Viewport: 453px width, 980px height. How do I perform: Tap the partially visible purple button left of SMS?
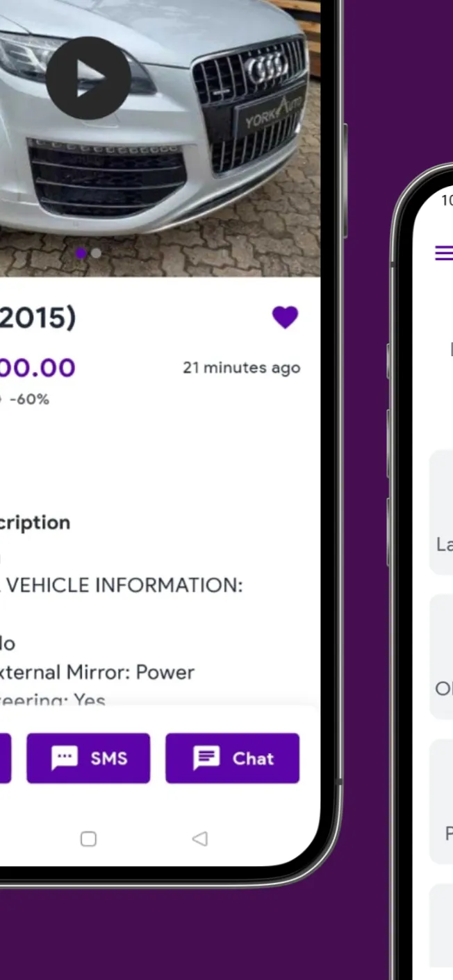pos(6,758)
